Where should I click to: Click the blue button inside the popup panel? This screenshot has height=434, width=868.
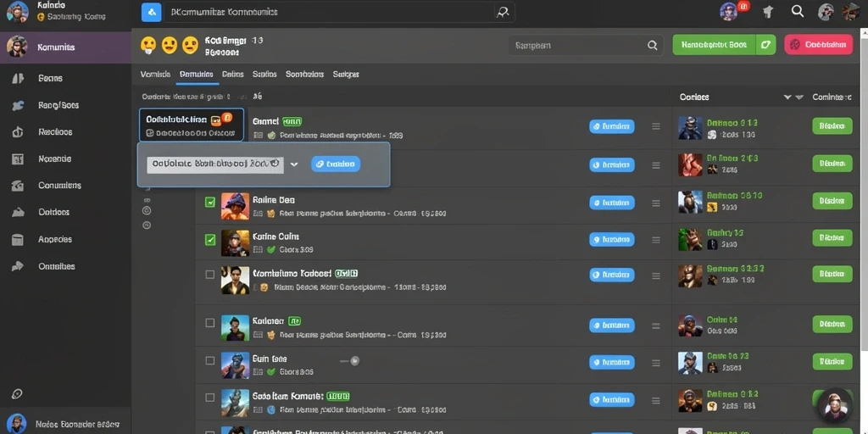tap(336, 164)
